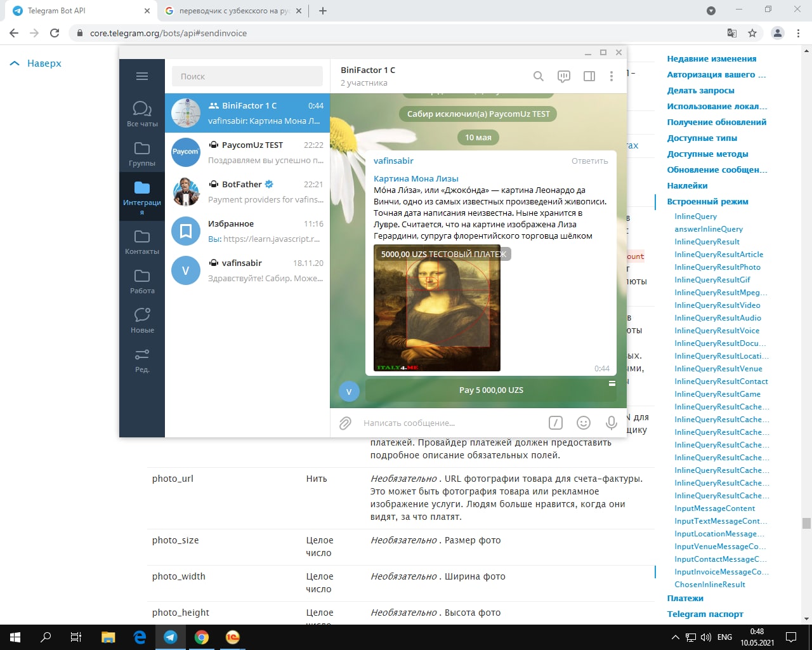
Task: Open the 'Контакты' folder
Action: (142, 241)
